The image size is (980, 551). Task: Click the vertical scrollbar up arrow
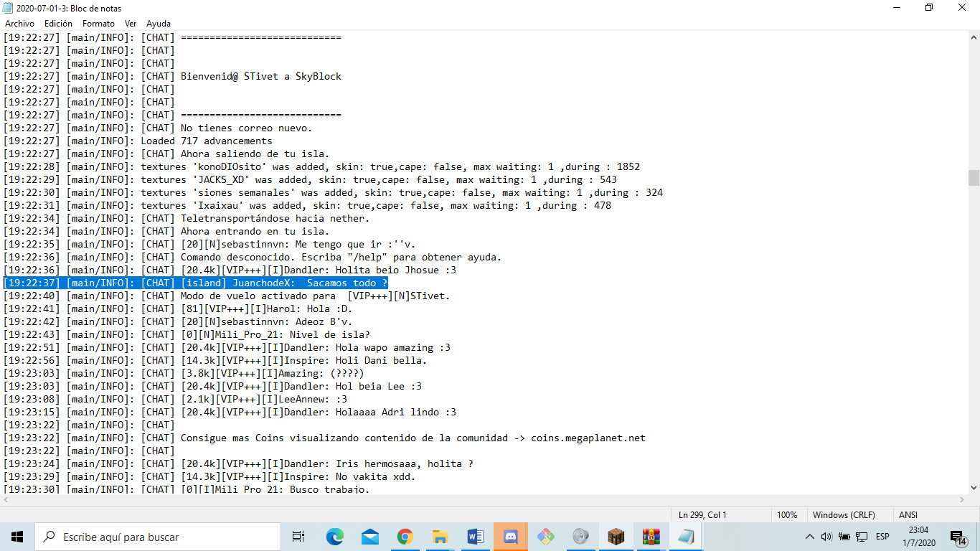[974, 38]
